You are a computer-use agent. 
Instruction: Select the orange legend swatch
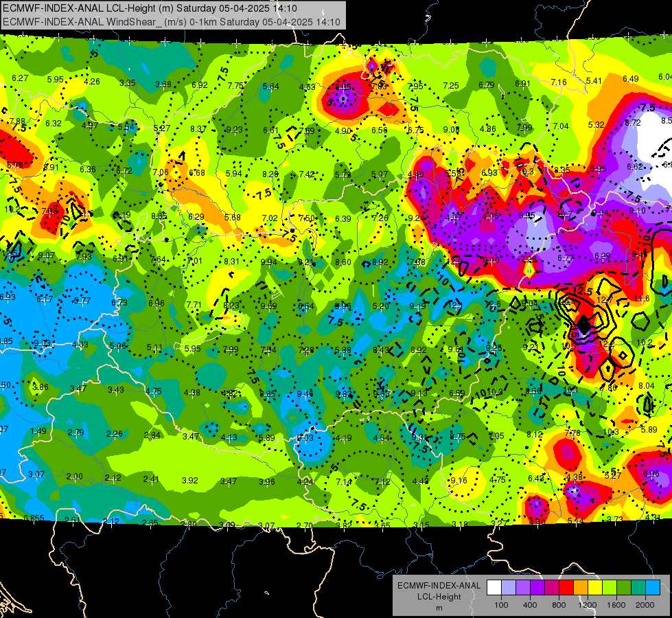click(581, 587)
